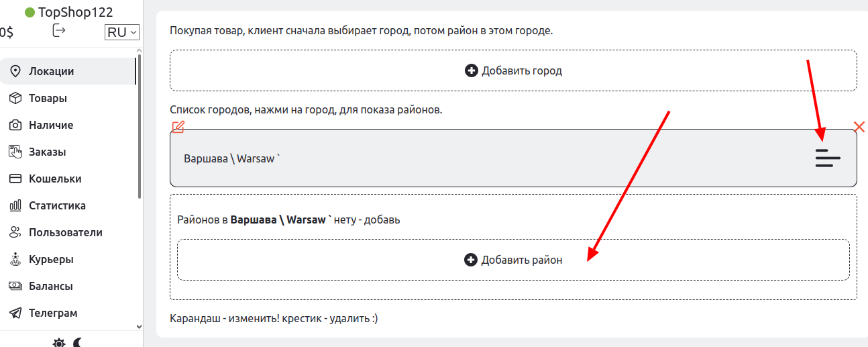Image resolution: width=868 pixels, height=347 pixels.
Task: Switch to light theme sun icon
Action: point(59,342)
